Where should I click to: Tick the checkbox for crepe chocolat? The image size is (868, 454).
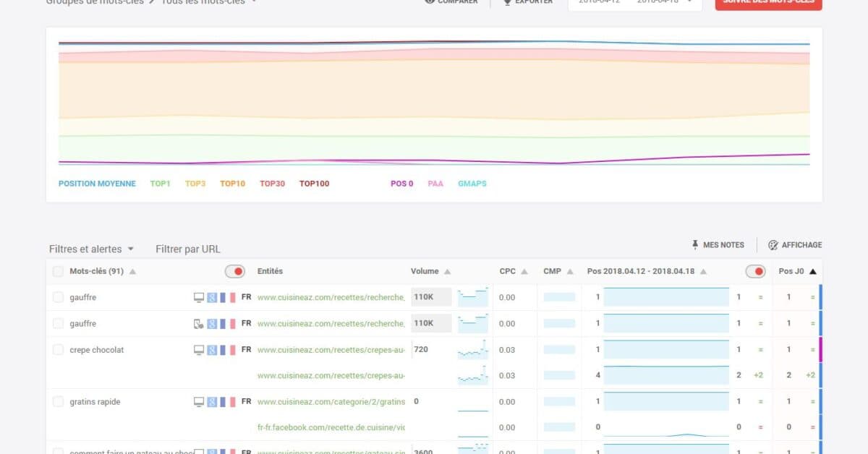tap(58, 350)
